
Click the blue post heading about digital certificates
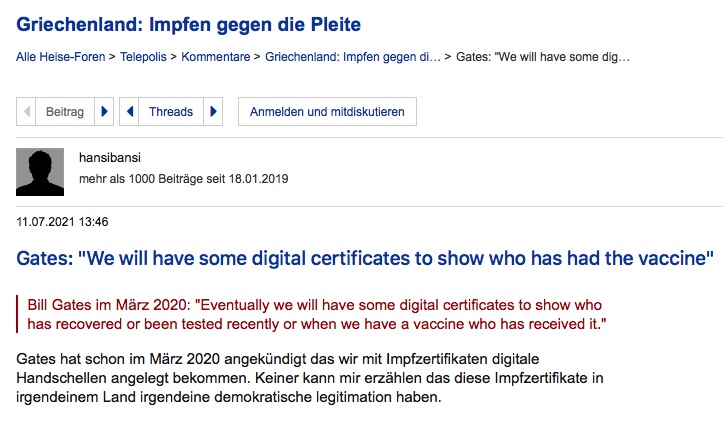pos(365,258)
